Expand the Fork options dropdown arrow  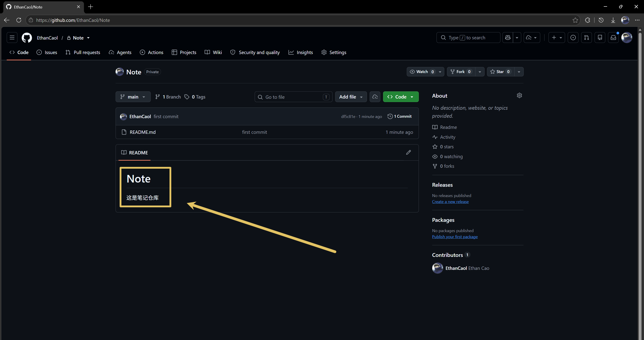[x=479, y=72]
